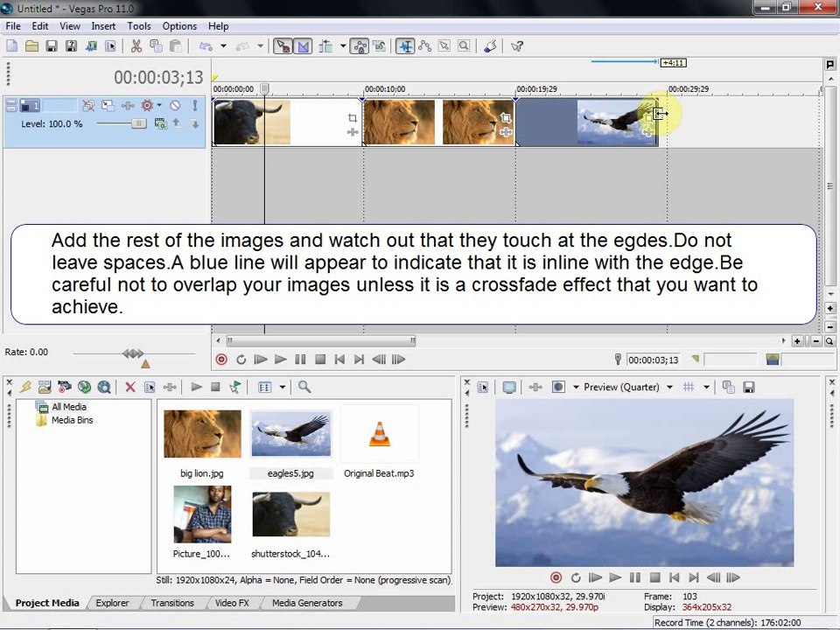840x630 pixels.
Task: Click Copy Snapshot to Clipboard in preview
Action: 728,387
